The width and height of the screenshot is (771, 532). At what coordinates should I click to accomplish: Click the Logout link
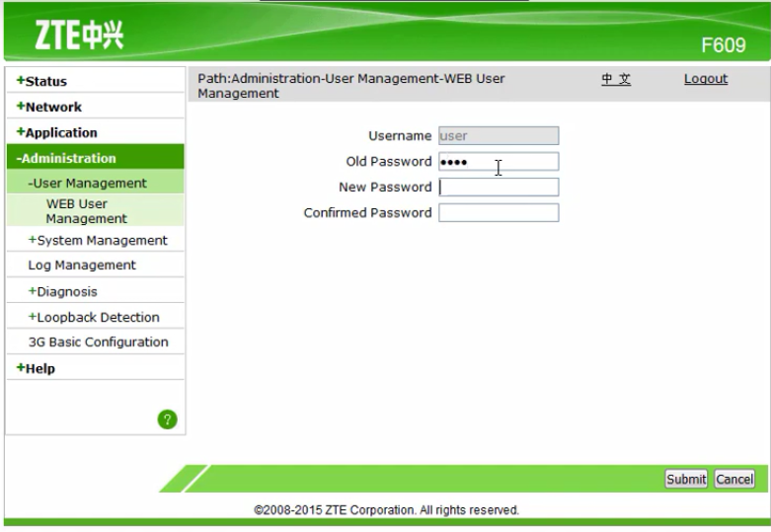tap(706, 79)
